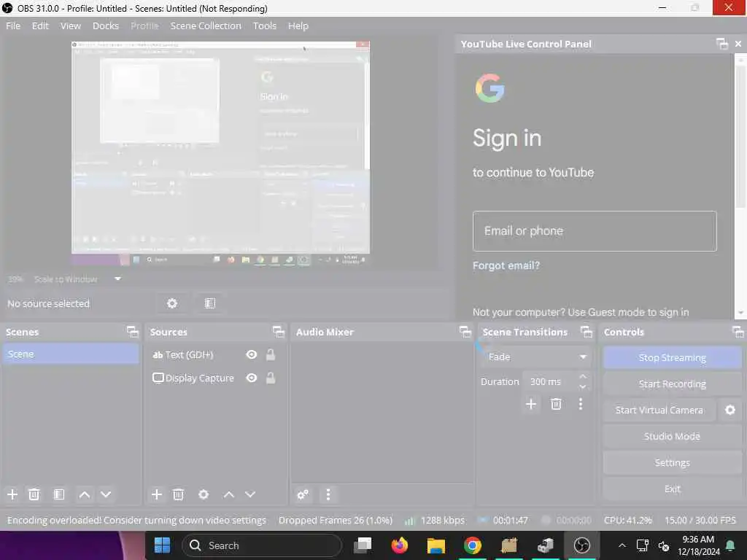
Task: Move the scene down with the Scenes down arrow
Action: click(x=106, y=494)
